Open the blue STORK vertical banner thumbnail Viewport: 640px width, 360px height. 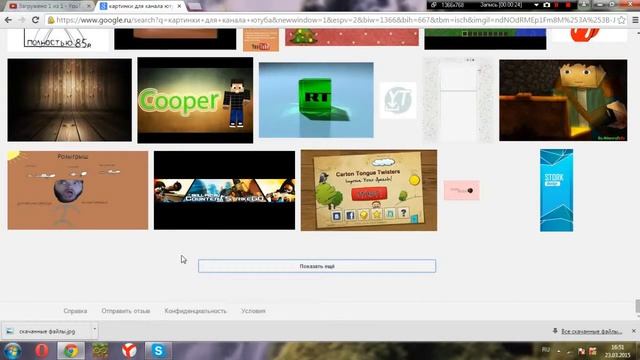tap(557, 190)
